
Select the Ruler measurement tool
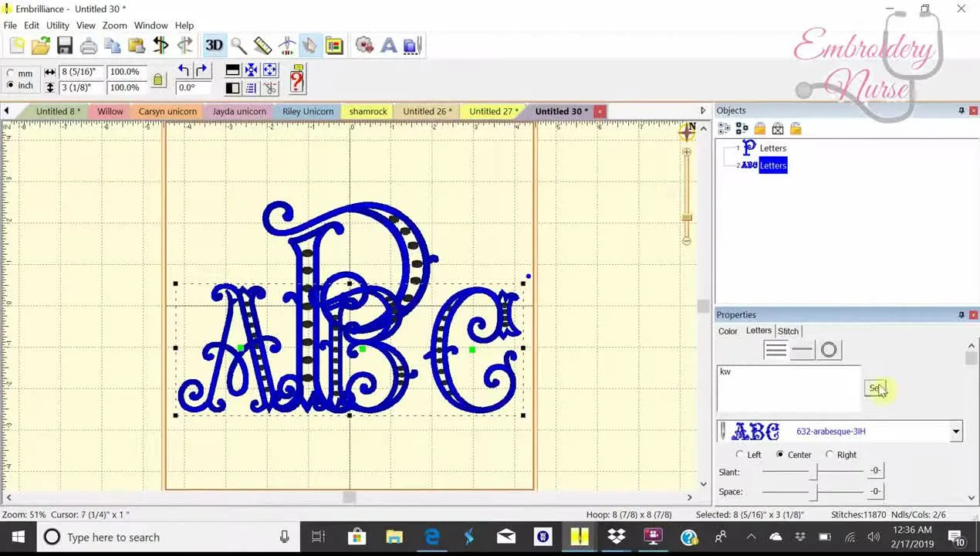(262, 45)
